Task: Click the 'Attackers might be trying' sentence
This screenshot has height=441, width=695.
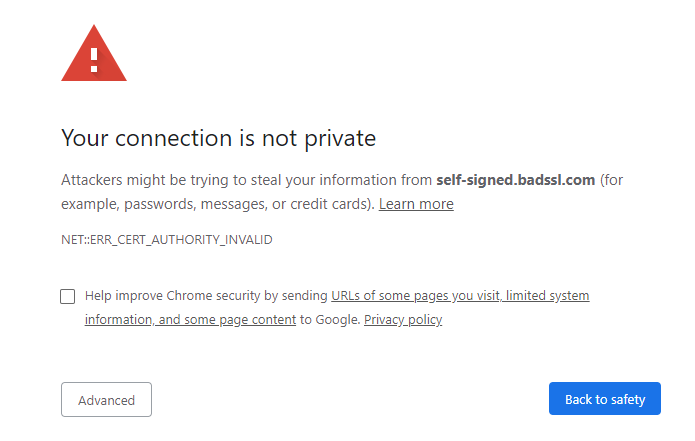Action: point(145,180)
